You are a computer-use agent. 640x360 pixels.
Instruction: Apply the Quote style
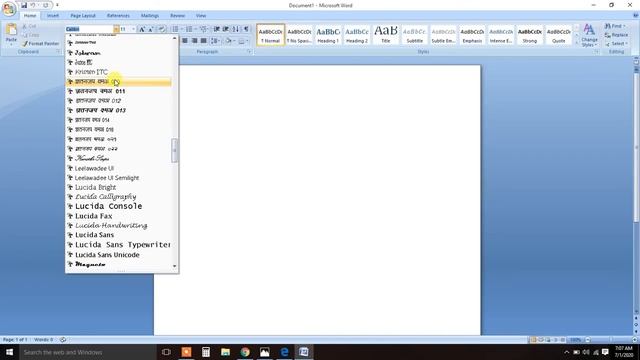click(558, 35)
